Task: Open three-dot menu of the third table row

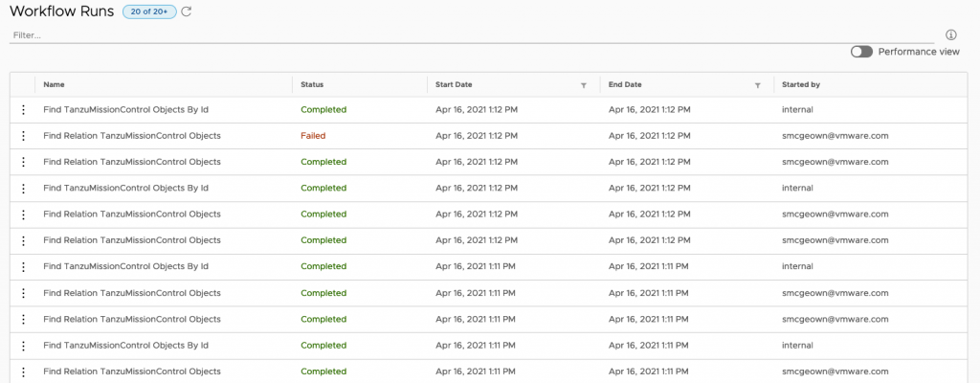Action: click(22, 162)
